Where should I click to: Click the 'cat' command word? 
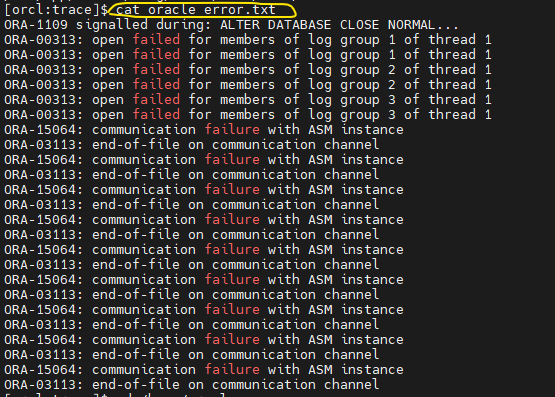point(128,10)
